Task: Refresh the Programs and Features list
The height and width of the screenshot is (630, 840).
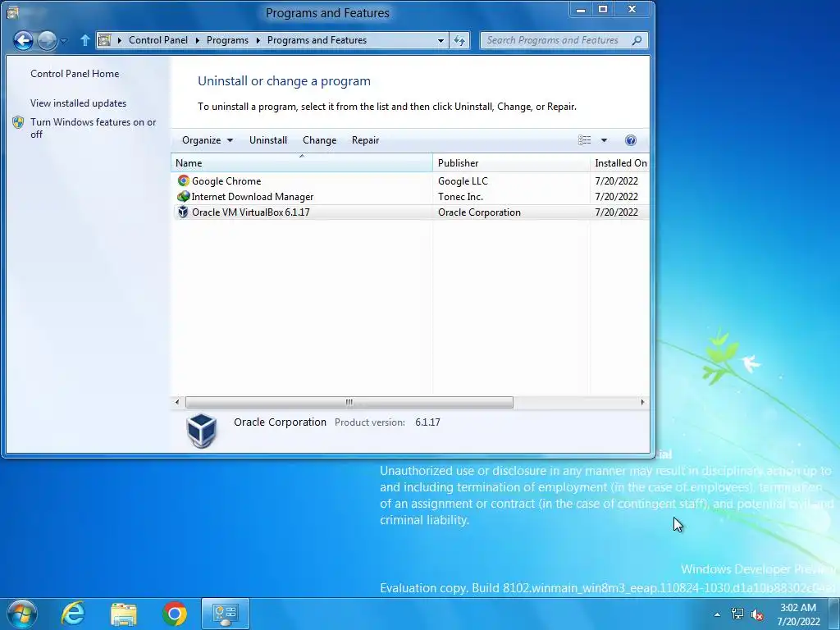Action: (459, 40)
